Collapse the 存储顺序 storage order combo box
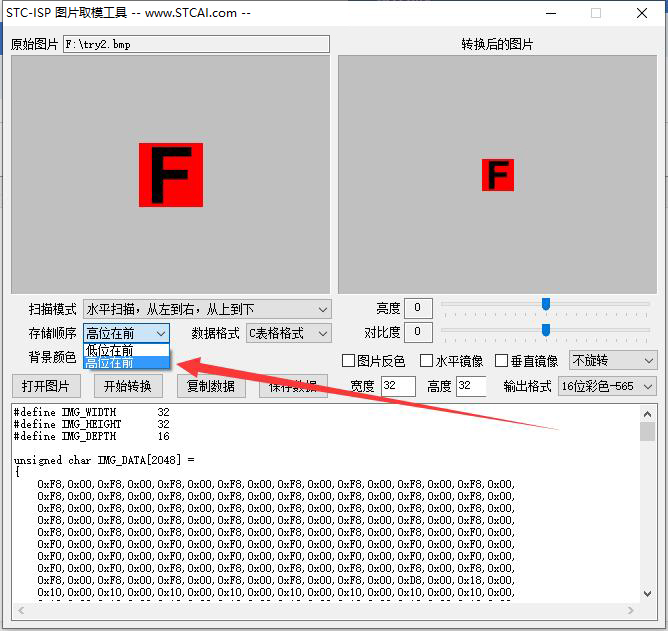The height and width of the screenshot is (631, 668). (x=127, y=333)
